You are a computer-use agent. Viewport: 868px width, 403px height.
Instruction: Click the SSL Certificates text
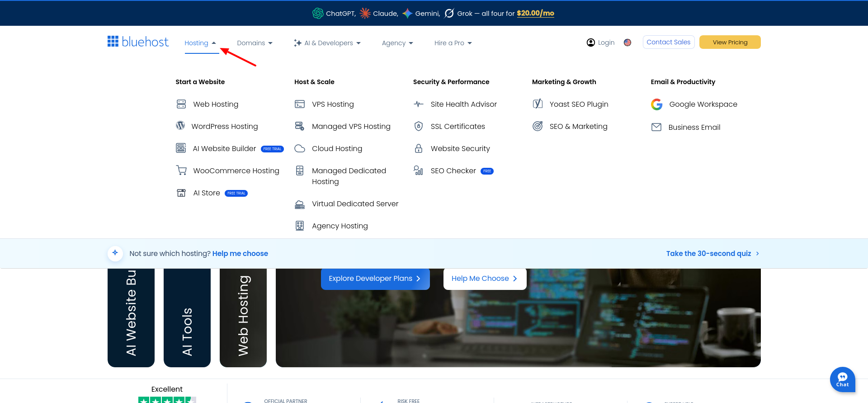458,126
